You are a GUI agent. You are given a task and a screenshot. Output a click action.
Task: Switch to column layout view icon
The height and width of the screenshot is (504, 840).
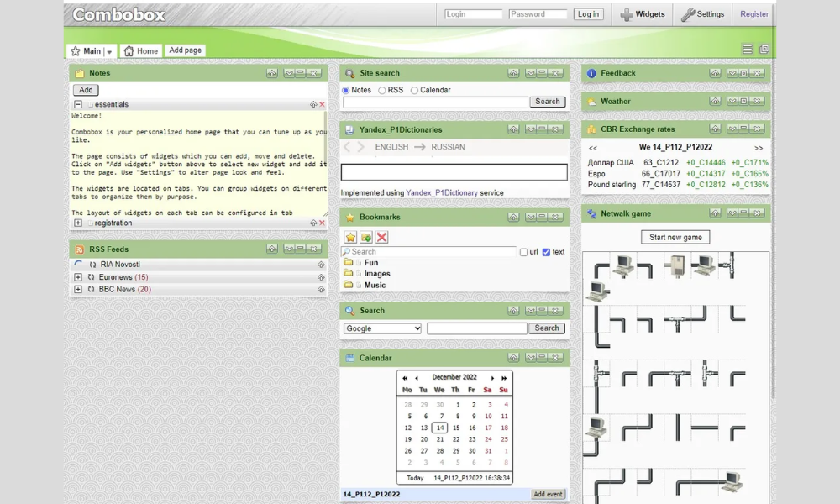click(x=764, y=50)
